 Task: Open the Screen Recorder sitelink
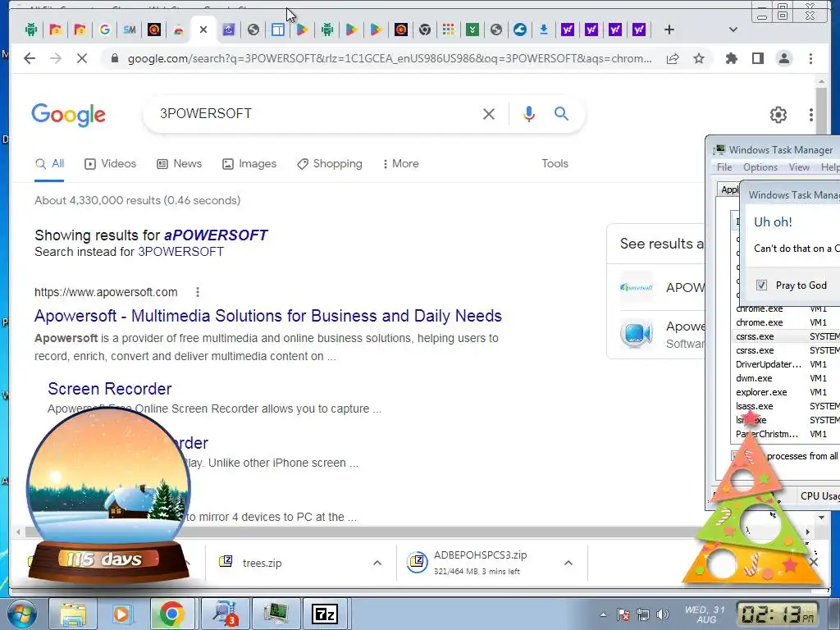click(x=110, y=389)
